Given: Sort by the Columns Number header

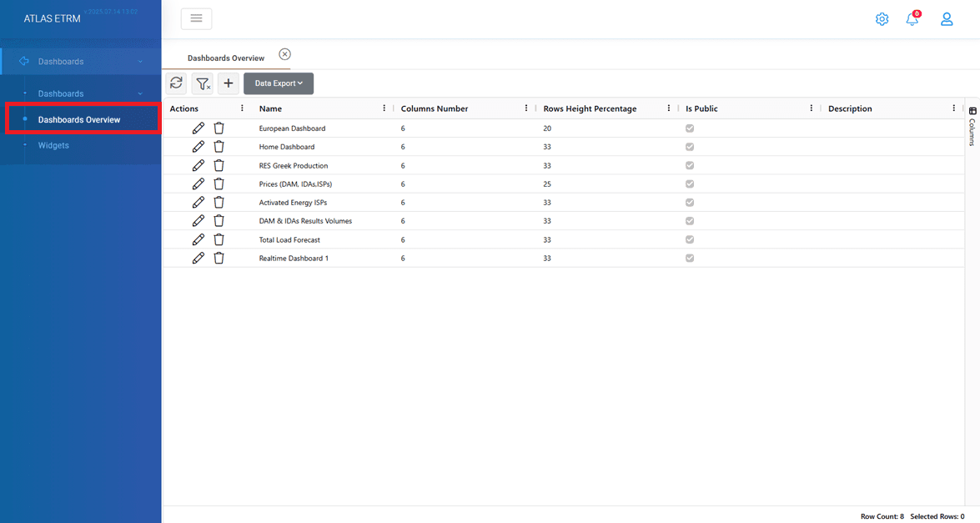Looking at the screenshot, I should click(435, 108).
